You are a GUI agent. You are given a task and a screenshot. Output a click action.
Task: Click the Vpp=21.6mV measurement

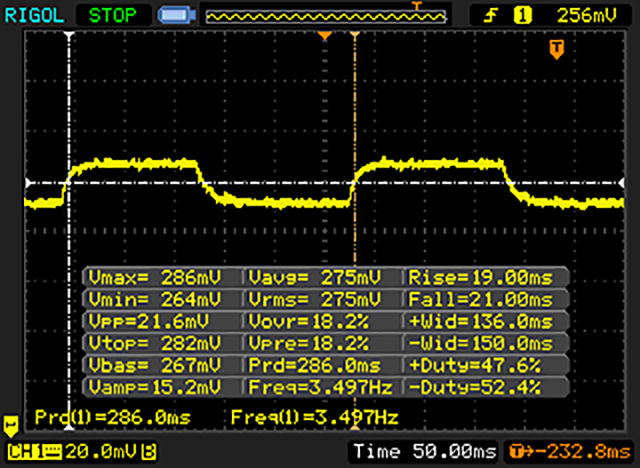pos(149,322)
